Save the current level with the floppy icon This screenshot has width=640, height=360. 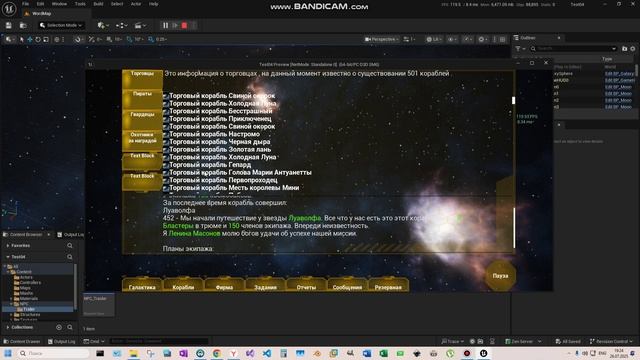pyautogui.click(x=9, y=25)
